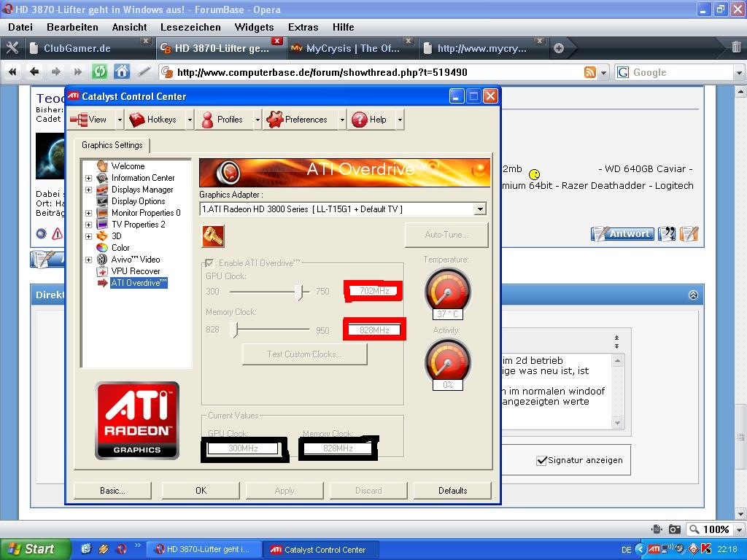Click the Basic... button
Screen dimensions: 747x560
112,491
